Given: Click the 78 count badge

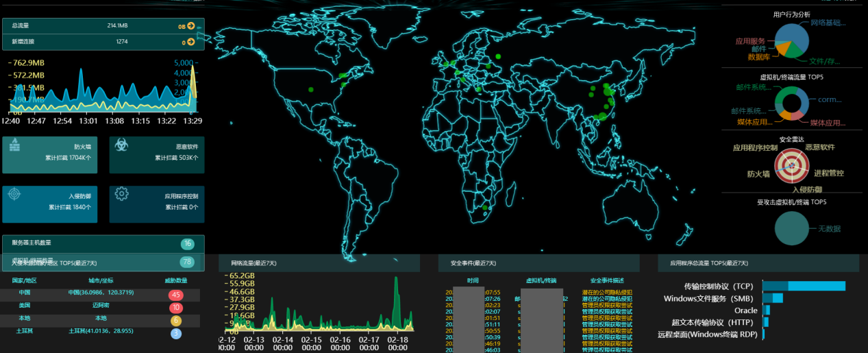Looking at the screenshot, I should pos(187,262).
